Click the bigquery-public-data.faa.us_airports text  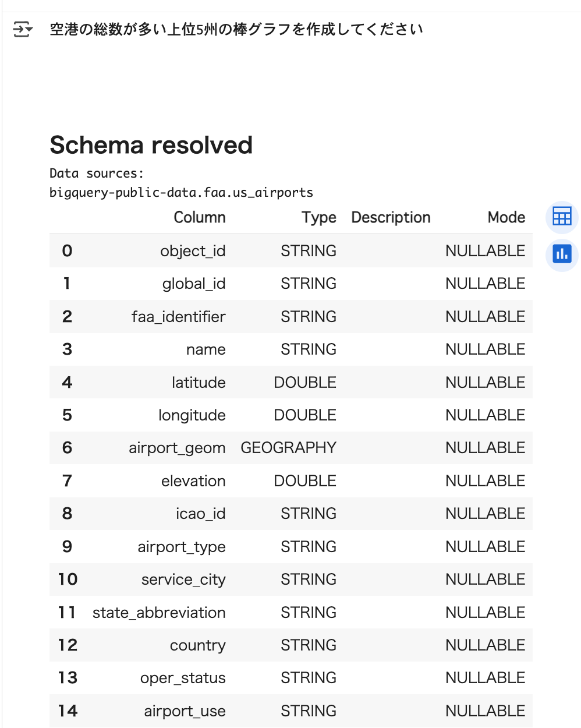(x=181, y=193)
